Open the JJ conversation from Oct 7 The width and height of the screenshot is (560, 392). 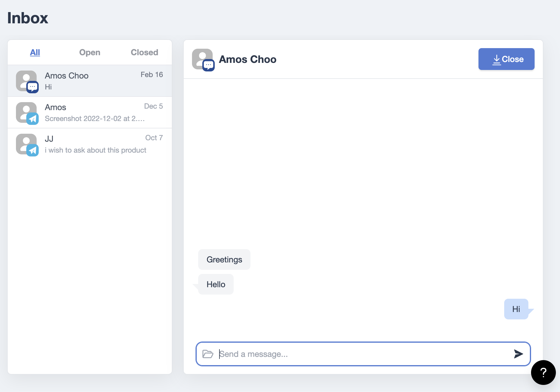click(x=90, y=144)
